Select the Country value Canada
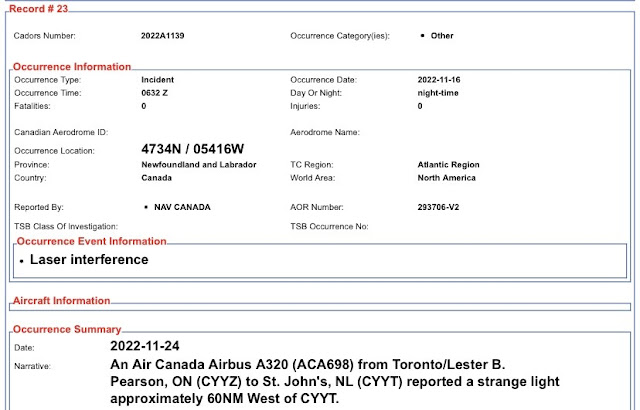This screenshot has width=640, height=410. pos(157,178)
